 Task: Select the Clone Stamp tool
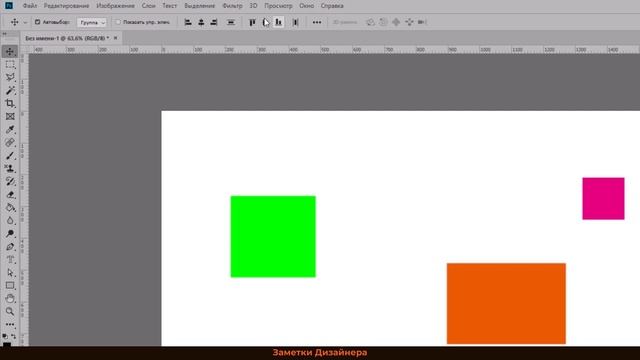coord(10,168)
